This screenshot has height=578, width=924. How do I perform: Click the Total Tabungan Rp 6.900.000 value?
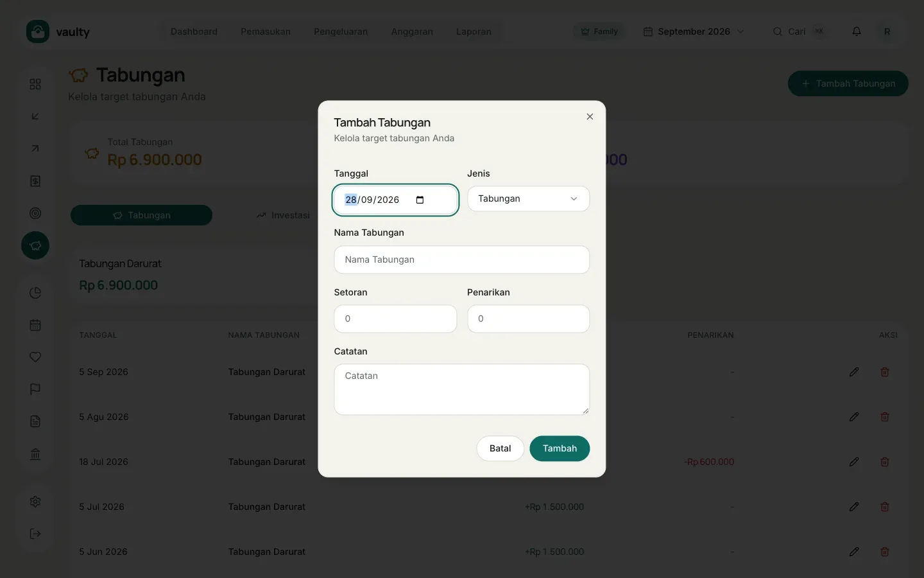pyautogui.click(x=155, y=160)
